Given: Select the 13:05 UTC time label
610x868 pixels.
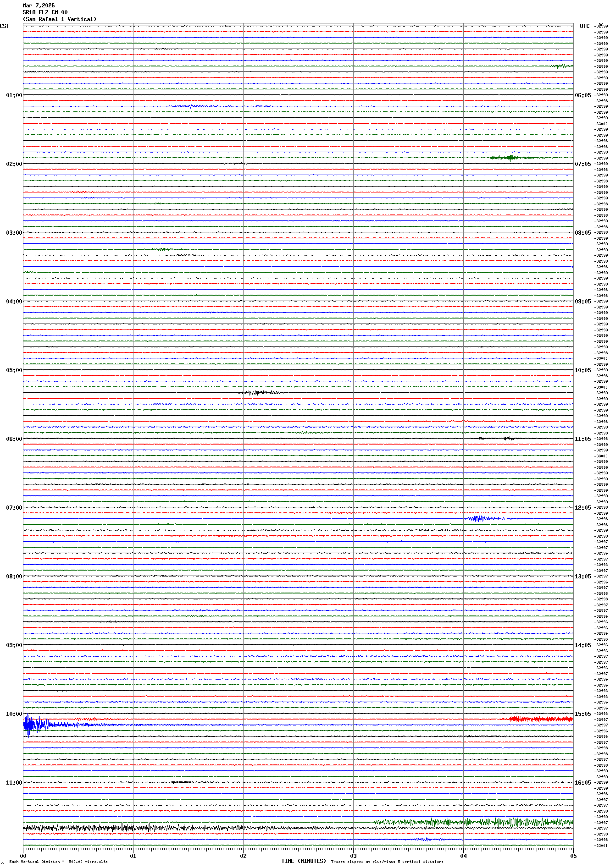Looking at the screenshot, I should (x=582, y=577).
